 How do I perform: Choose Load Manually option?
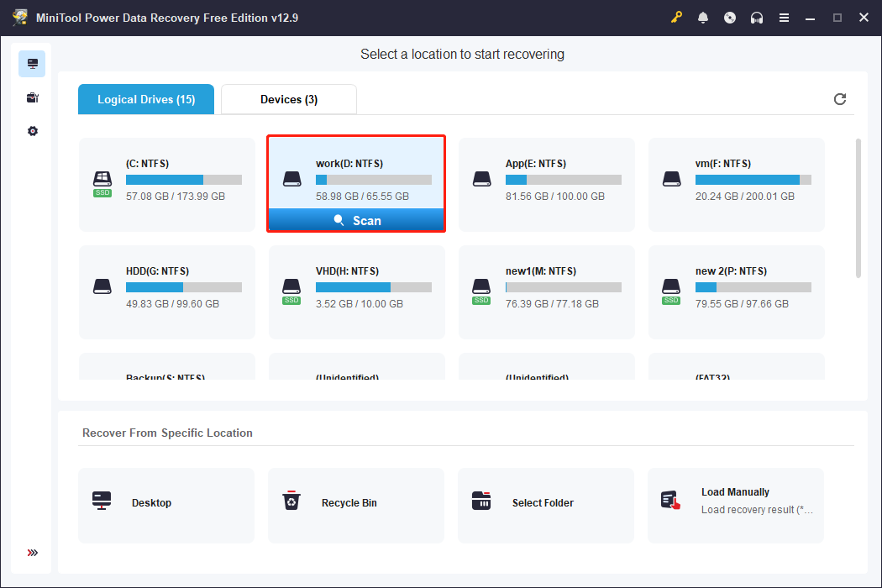(x=736, y=506)
